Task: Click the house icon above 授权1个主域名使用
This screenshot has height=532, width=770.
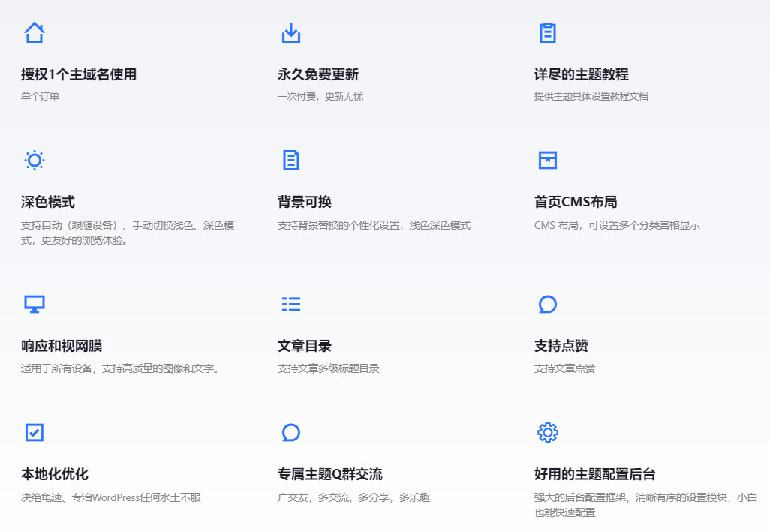Action: [35, 32]
